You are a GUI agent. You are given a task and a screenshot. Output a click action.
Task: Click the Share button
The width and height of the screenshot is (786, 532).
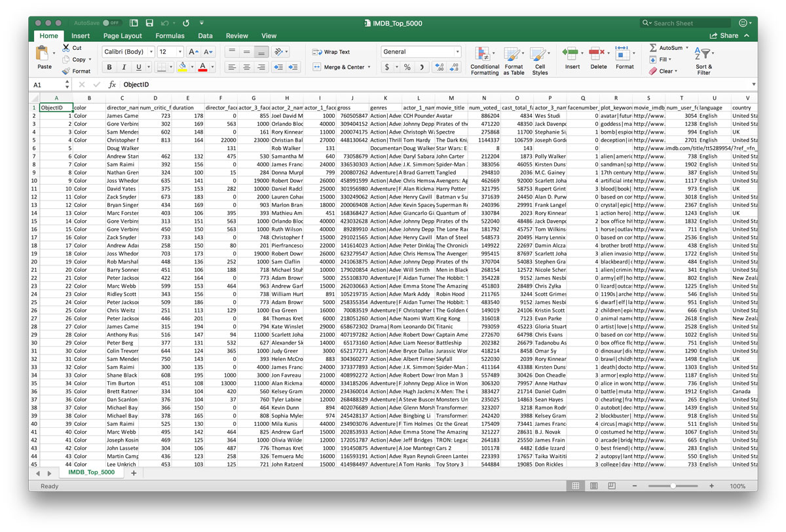point(724,36)
